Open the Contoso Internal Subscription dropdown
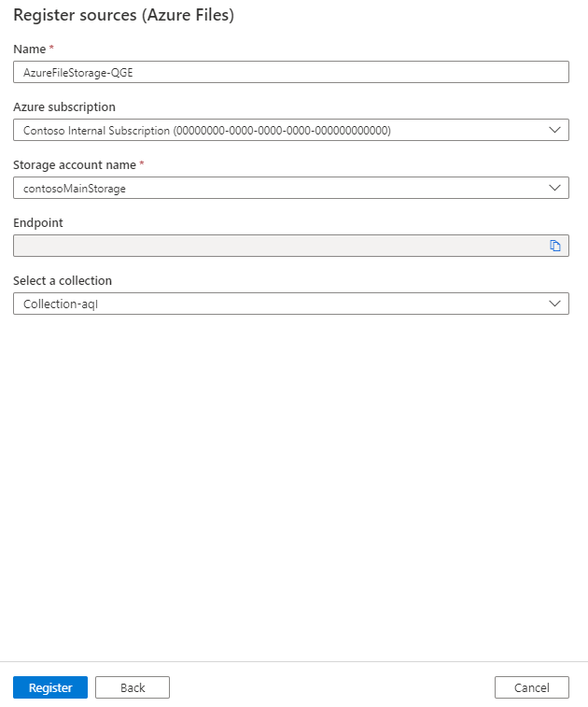The image size is (588, 707). [280, 130]
